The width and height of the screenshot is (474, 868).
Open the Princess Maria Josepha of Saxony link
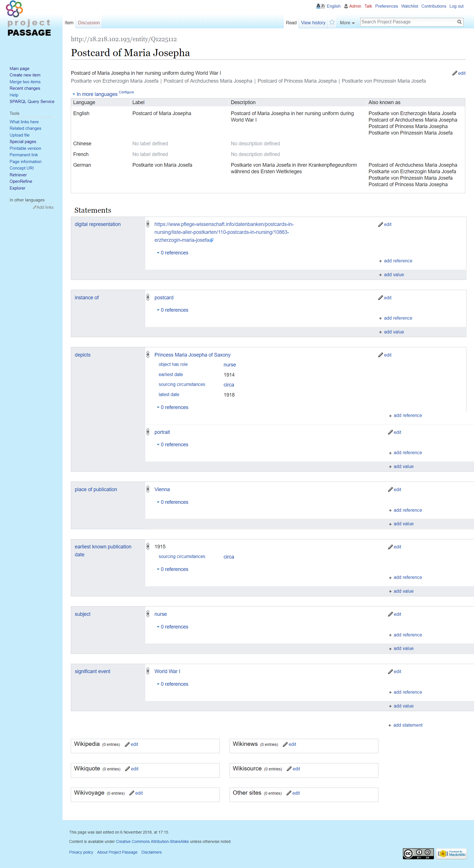(x=192, y=355)
